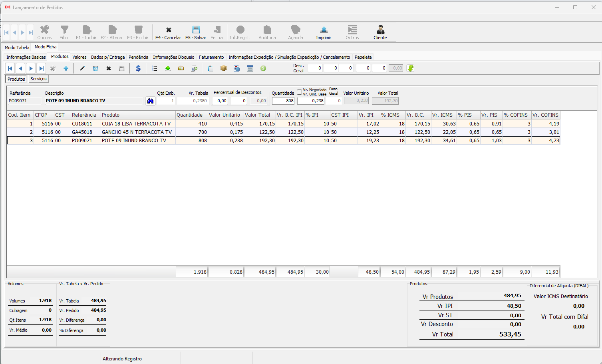The image size is (602, 364).
Task: Click the binoculars product search icon
Action: (x=150, y=101)
